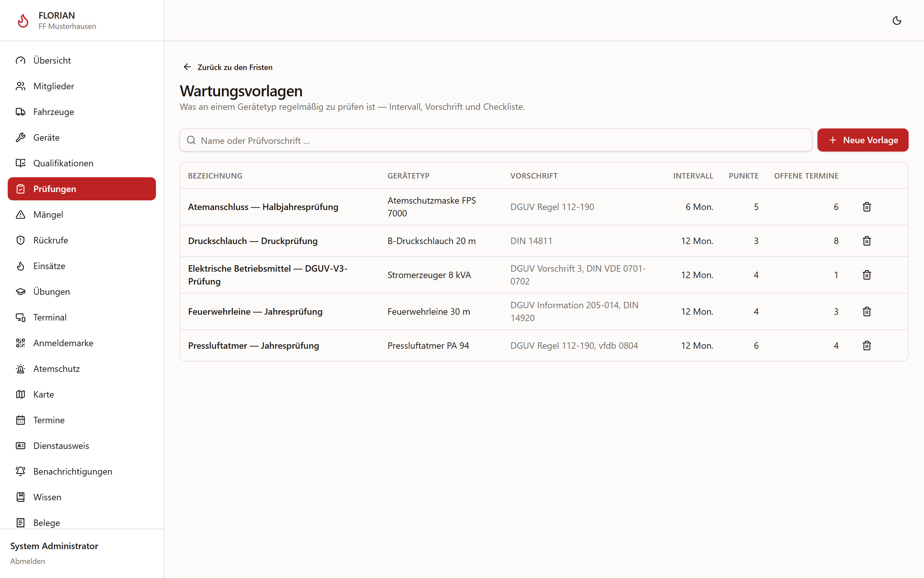The height and width of the screenshot is (578, 924).
Task: Open Benachrichtigungen in the sidebar
Action: click(x=82, y=471)
